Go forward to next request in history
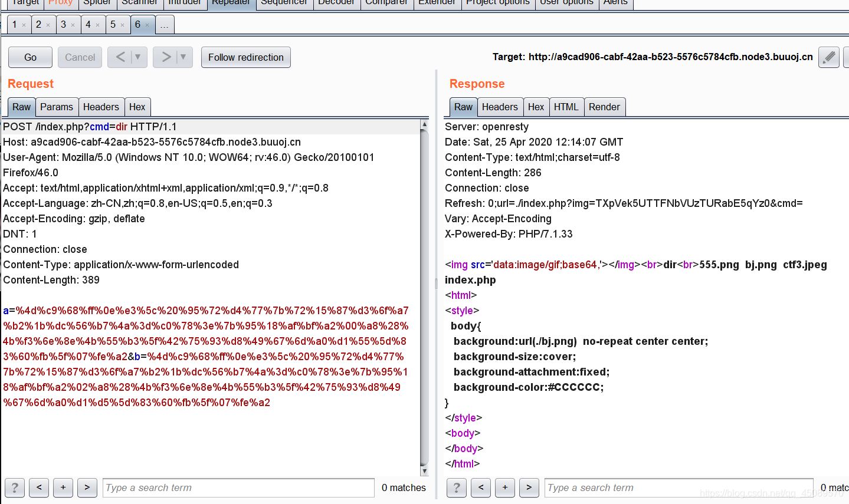This screenshot has width=849, height=504. pos(166,57)
